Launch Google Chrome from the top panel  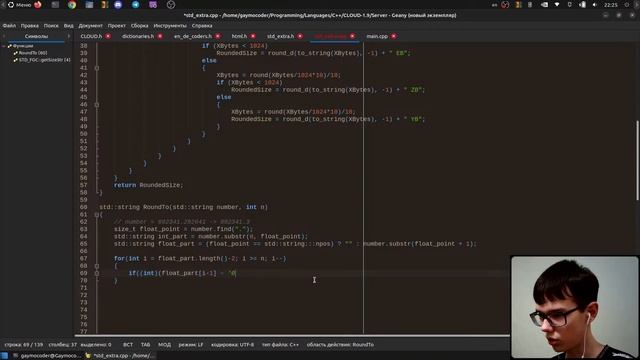[x=72, y=5]
